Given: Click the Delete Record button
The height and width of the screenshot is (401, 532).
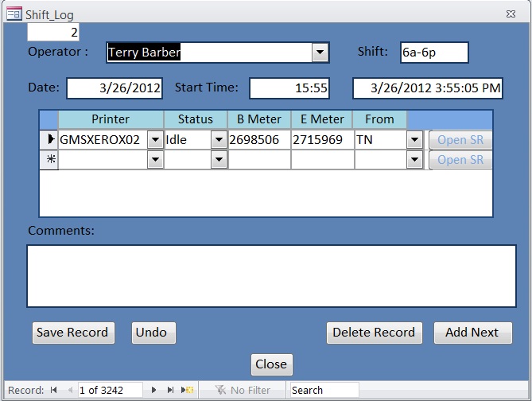Looking at the screenshot, I should tap(375, 333).
